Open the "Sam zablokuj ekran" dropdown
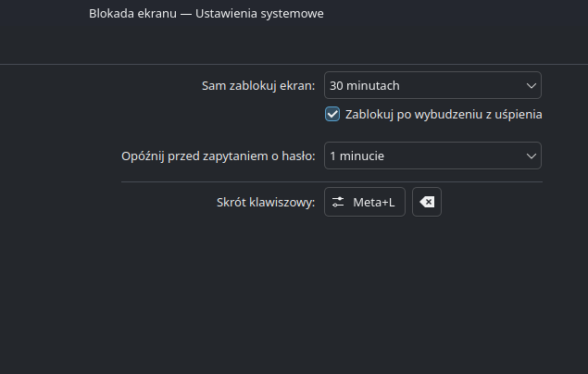This screenshot has height=374, width=588. [x=432, y=86]
